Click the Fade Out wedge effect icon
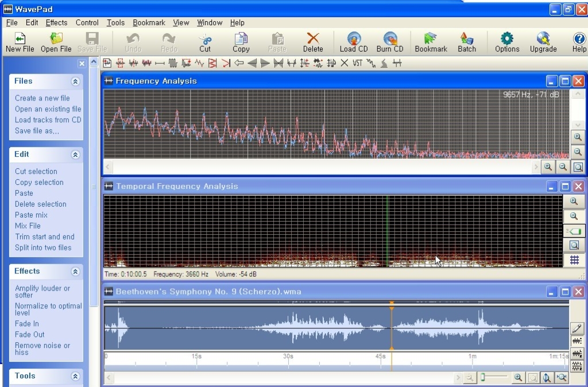Viewport: 588px width, 387px height. 265,63
